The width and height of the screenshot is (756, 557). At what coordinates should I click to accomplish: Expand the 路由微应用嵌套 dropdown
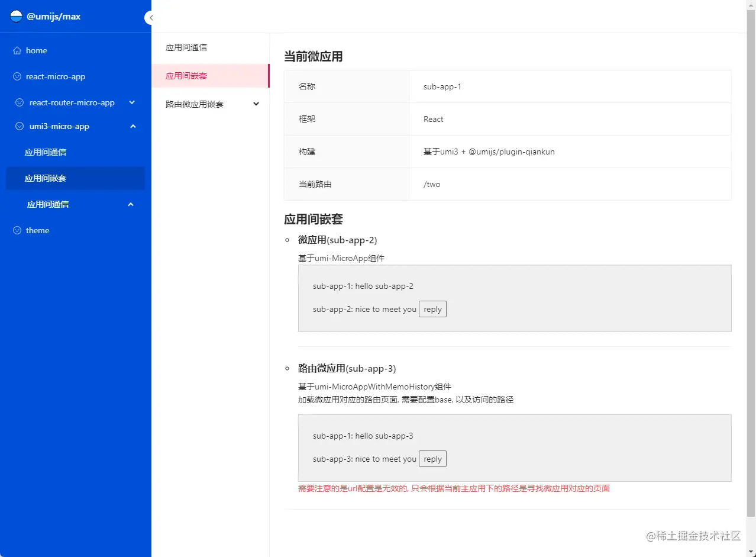[256, 104]
